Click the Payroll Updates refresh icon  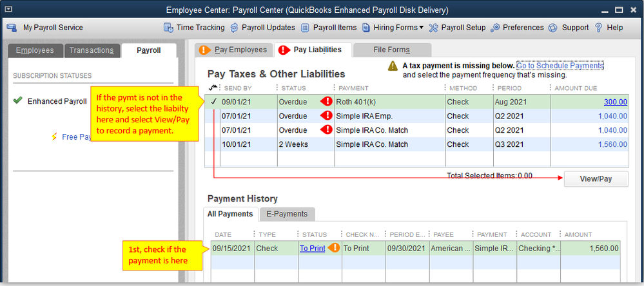(x=234, y=28)
